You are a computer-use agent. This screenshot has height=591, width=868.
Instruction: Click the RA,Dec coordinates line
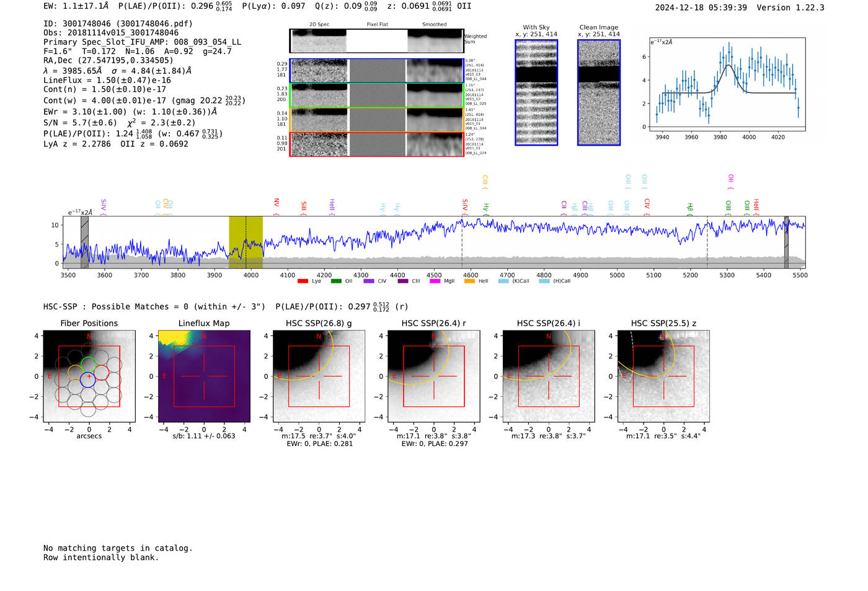pos(108,60)
